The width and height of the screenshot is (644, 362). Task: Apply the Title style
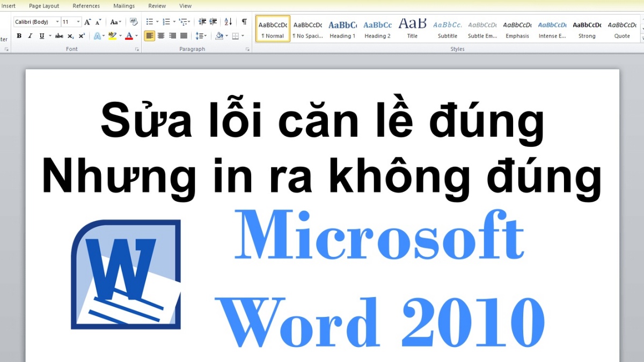[x=412, y=29]
